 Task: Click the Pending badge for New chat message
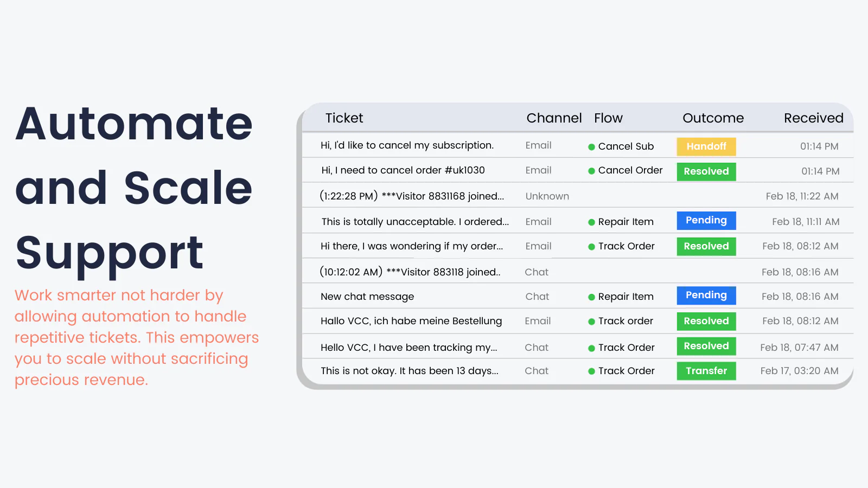click(706, 295)
